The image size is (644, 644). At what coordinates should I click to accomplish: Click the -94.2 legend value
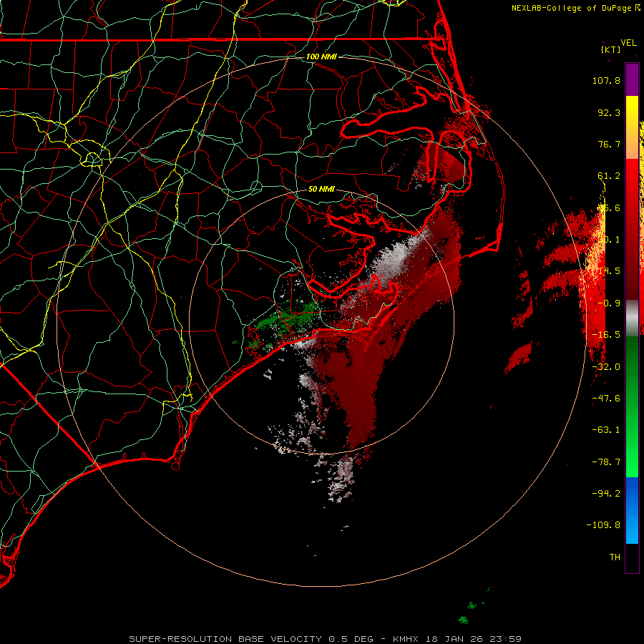[x=606, y=493]
